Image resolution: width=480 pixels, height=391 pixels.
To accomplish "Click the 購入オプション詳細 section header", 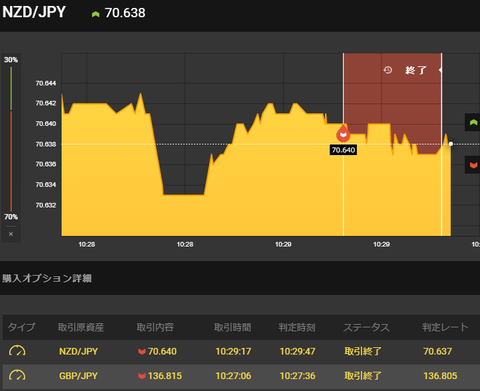I will pyautogui.click(x=47, y=278).
